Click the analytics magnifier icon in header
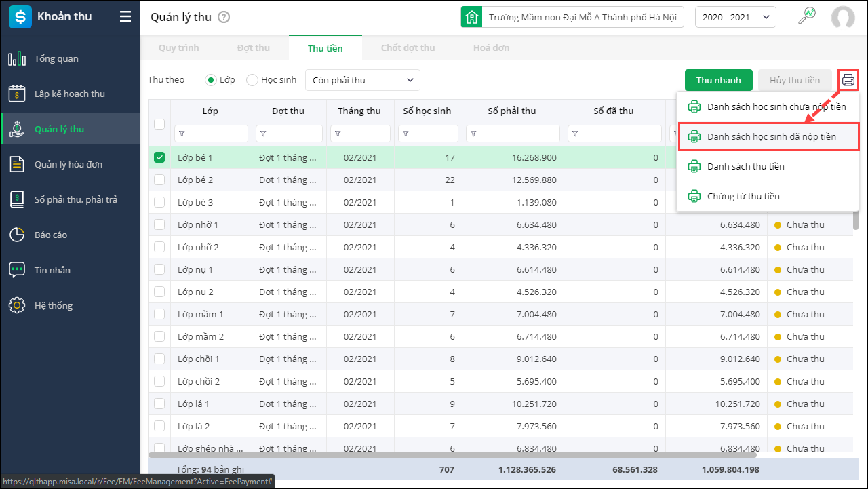This screenshot has width=868, height=489. point(806,17)
